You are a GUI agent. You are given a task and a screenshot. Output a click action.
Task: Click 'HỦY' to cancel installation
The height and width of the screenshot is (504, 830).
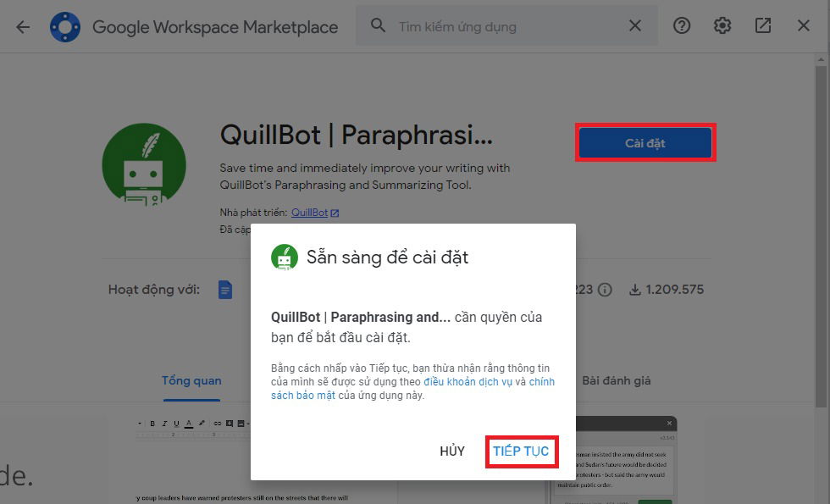pyautogui.click(x=452, y=451)
